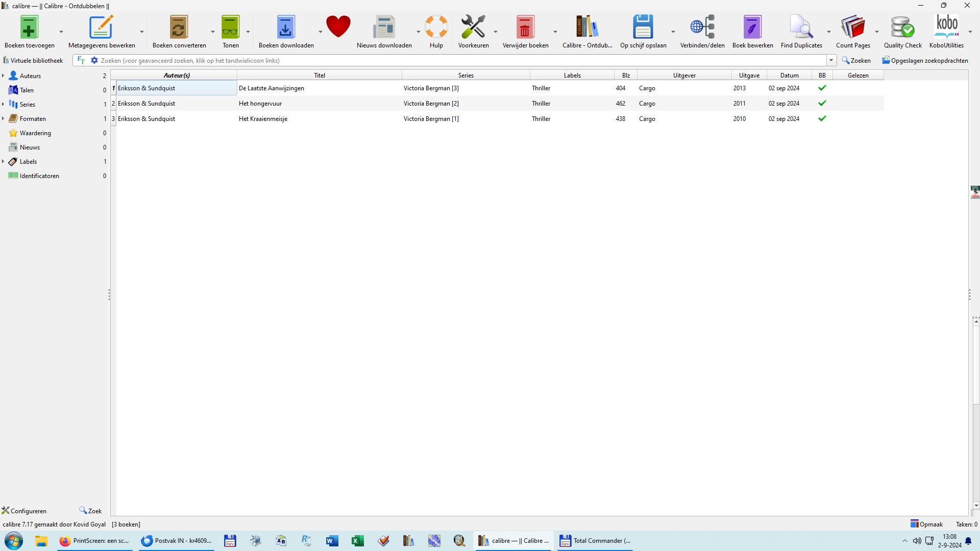The height and width of the screenshot is (551, 980).
Task: Open dropdown arrow next to Boeken toevoegen
Action: [x=61, y=32]
